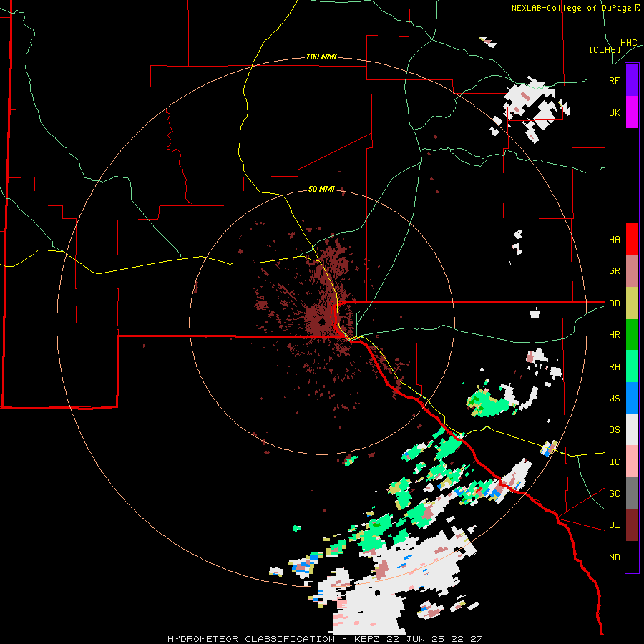
Task: Click the blue WS legend swatch
Action: pos(632,398)
